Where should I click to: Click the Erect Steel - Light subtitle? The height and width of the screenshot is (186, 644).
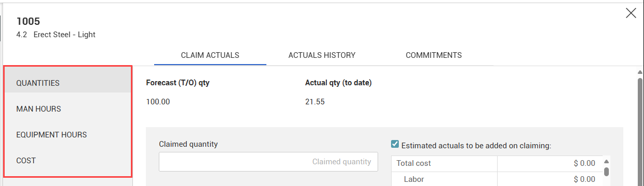point(65,35)
